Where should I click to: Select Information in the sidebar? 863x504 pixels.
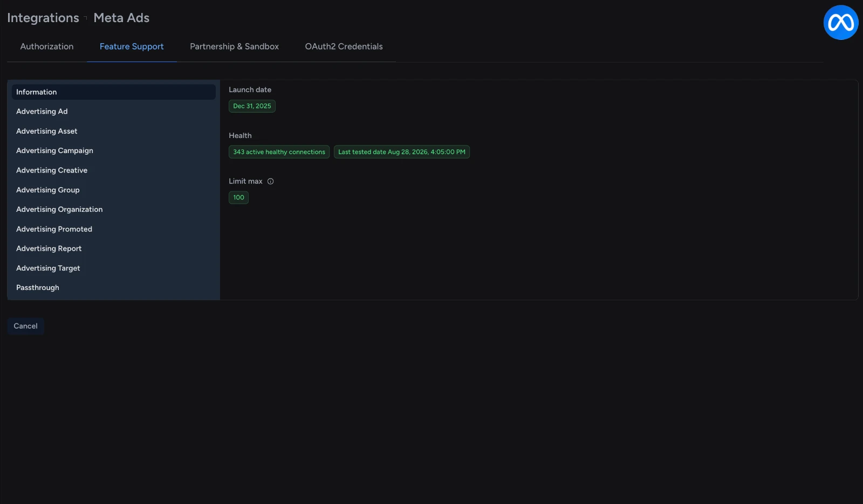(114, 92)
